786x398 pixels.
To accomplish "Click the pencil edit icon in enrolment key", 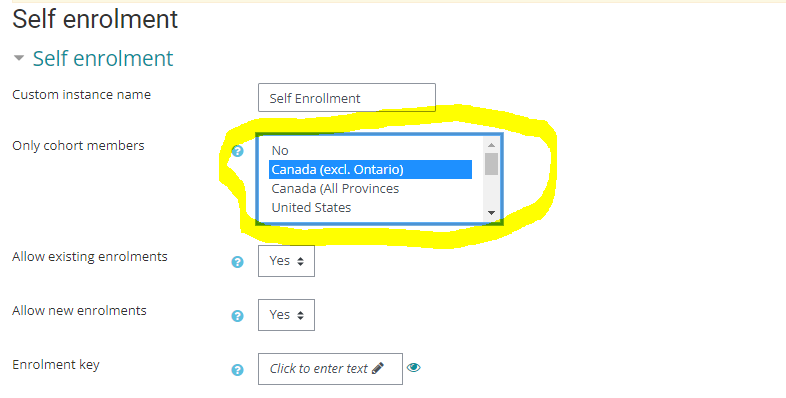I will tap(378, 368).
